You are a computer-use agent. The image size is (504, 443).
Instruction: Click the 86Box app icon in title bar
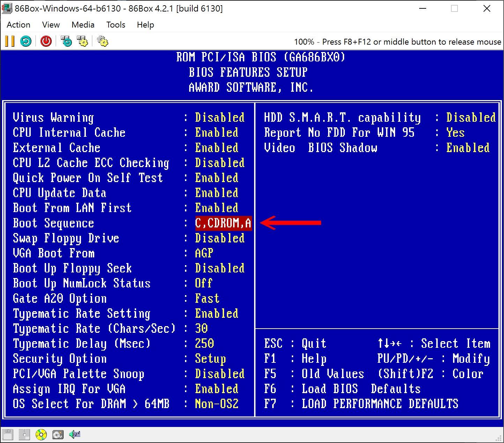(x=7, y=9)
